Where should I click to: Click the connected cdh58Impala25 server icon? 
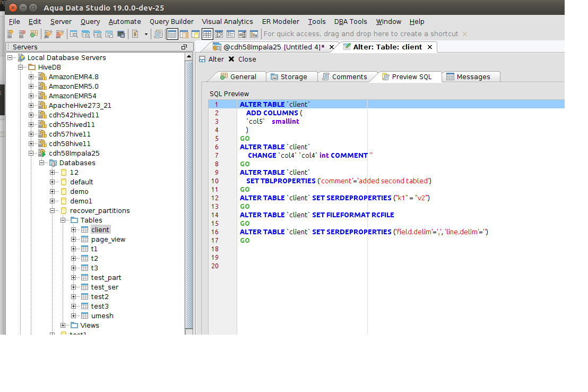coord(42,153)
